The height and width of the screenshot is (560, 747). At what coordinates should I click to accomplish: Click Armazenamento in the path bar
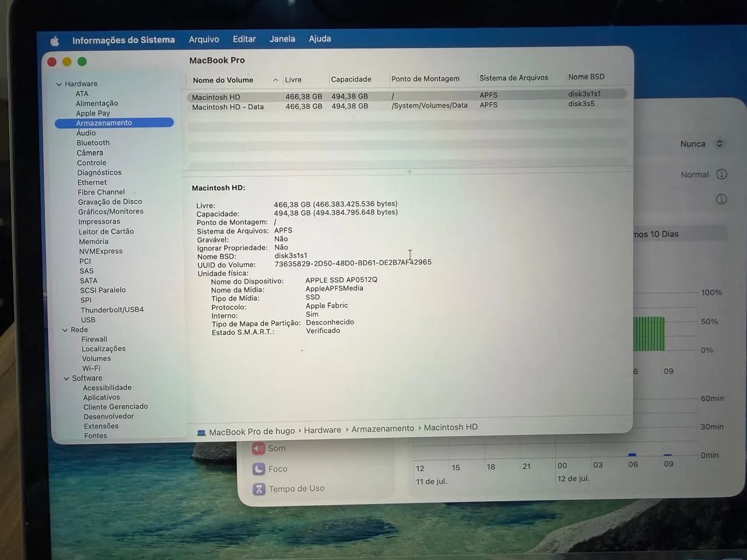point(382,429)
